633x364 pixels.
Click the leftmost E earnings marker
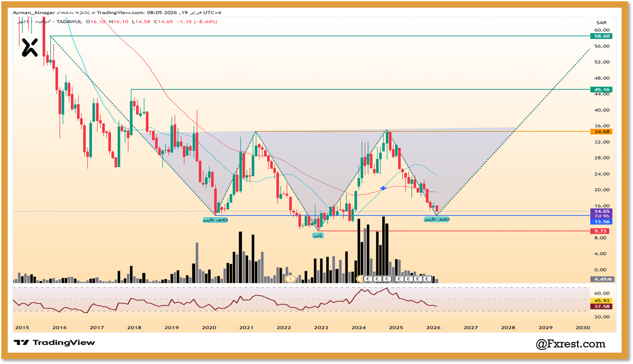coord(368,279)
